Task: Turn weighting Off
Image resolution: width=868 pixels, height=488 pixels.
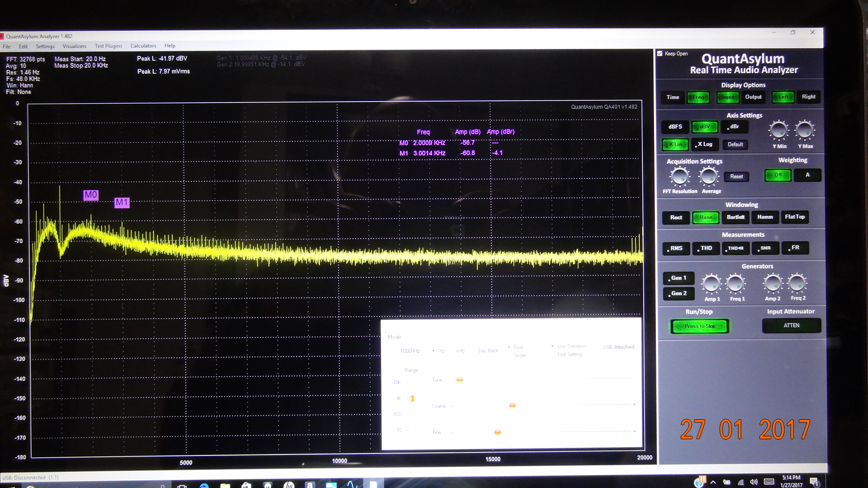Action: pos(778,175)
